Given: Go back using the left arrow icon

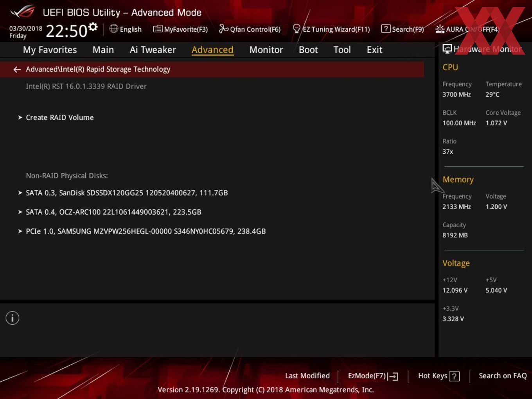Looking at the screenshot, I should 17,69.
